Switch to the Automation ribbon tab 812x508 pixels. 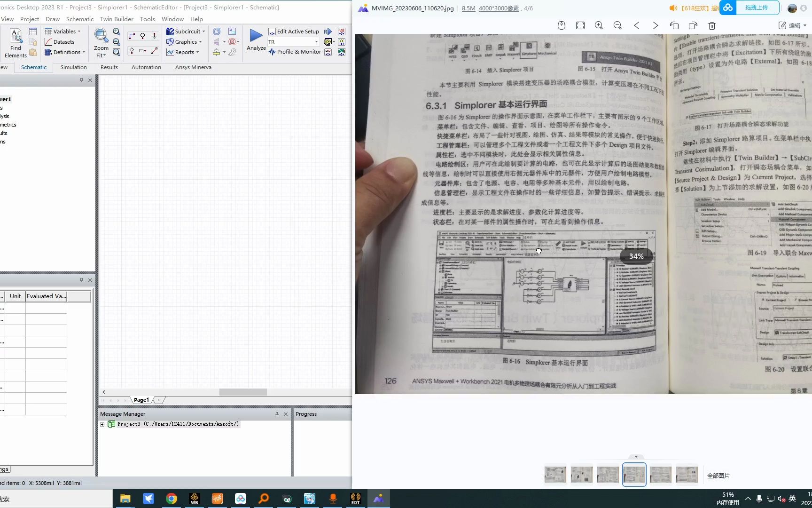146,67
